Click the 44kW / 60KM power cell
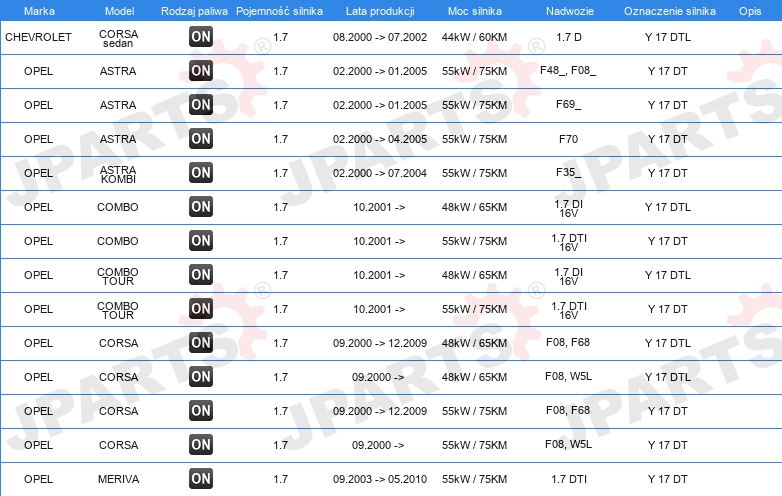 (474, 37)
